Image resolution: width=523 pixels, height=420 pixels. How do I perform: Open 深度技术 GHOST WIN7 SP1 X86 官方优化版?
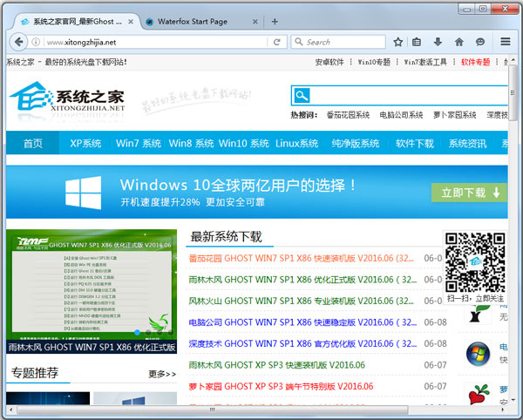(302, 343)
